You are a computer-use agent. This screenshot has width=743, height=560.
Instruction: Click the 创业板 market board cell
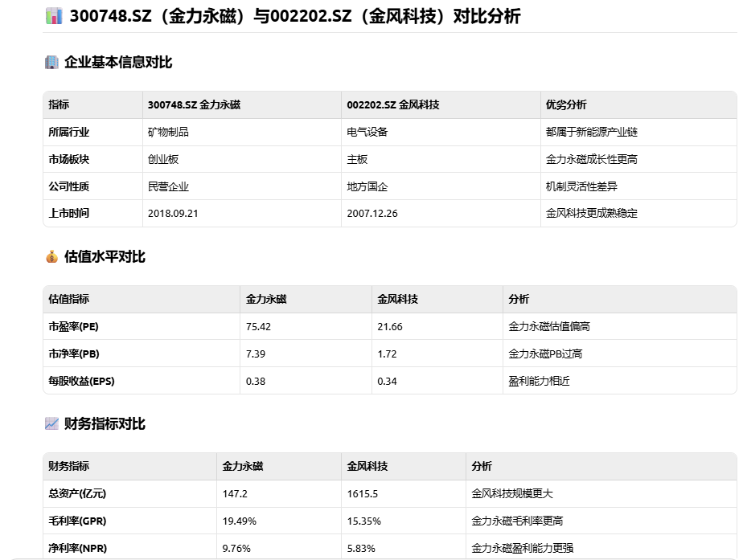click(163, 159)
